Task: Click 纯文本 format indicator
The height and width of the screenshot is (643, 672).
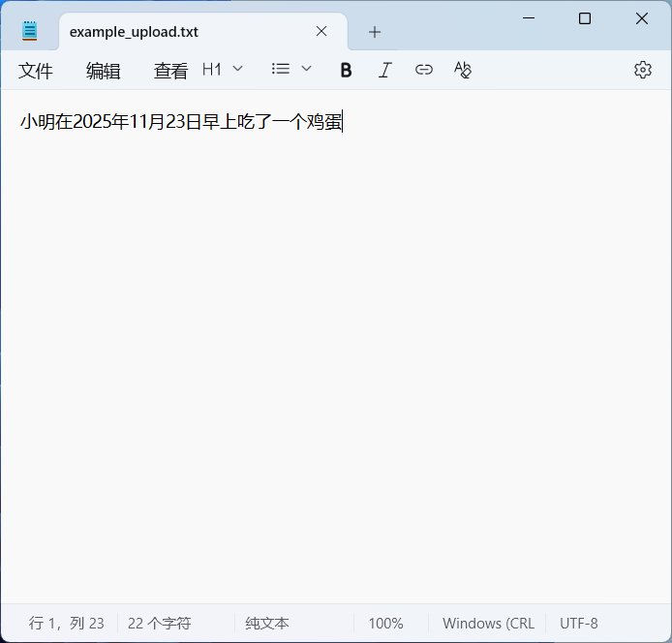Action: point(267,624)
